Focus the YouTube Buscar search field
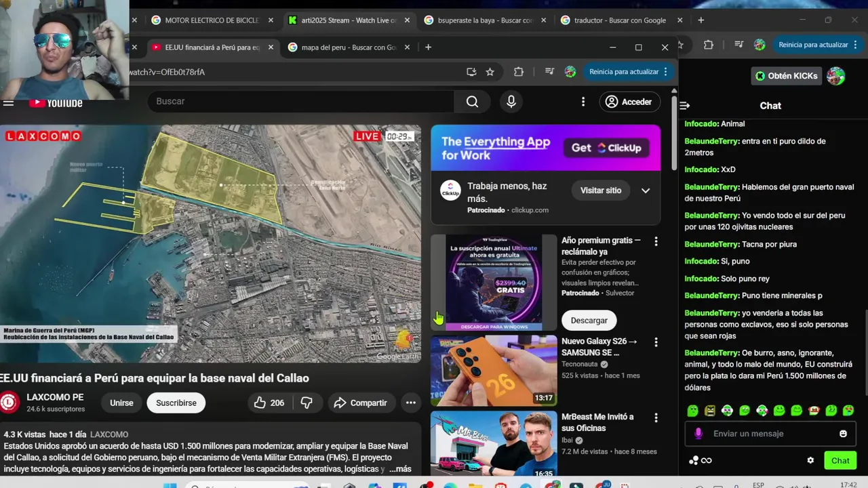Viewport: 868px width, 488px height. pos(300,102)
